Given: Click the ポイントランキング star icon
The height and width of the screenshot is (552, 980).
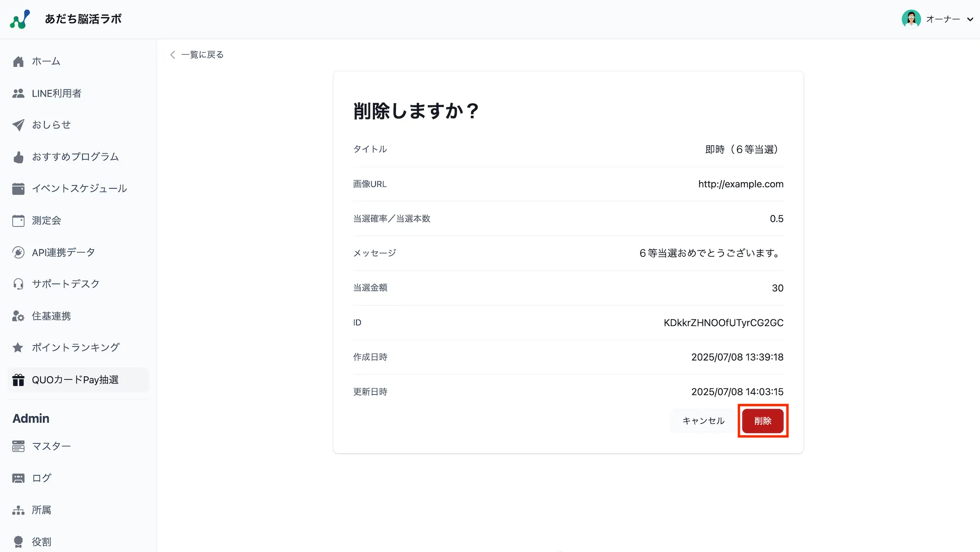Looking at the screenshot, I should [18, 348].
